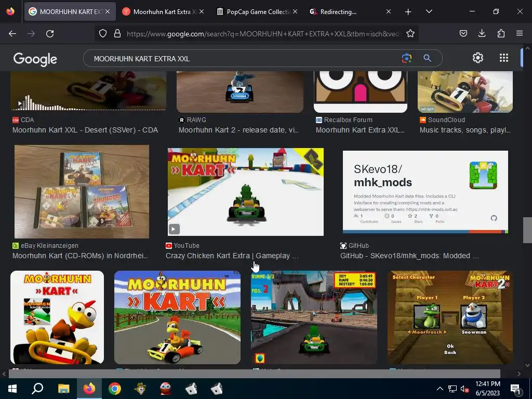The height and width of the screenshot is (399, 532).
Task: Open Moorhuhn Kart 2 Select Character thumbnail
Action: tap(450, 317)
